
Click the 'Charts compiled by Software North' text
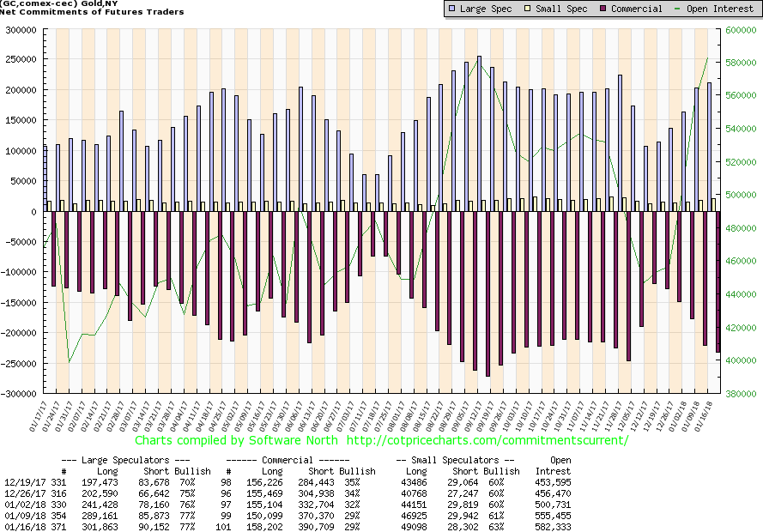coord(237,440)
